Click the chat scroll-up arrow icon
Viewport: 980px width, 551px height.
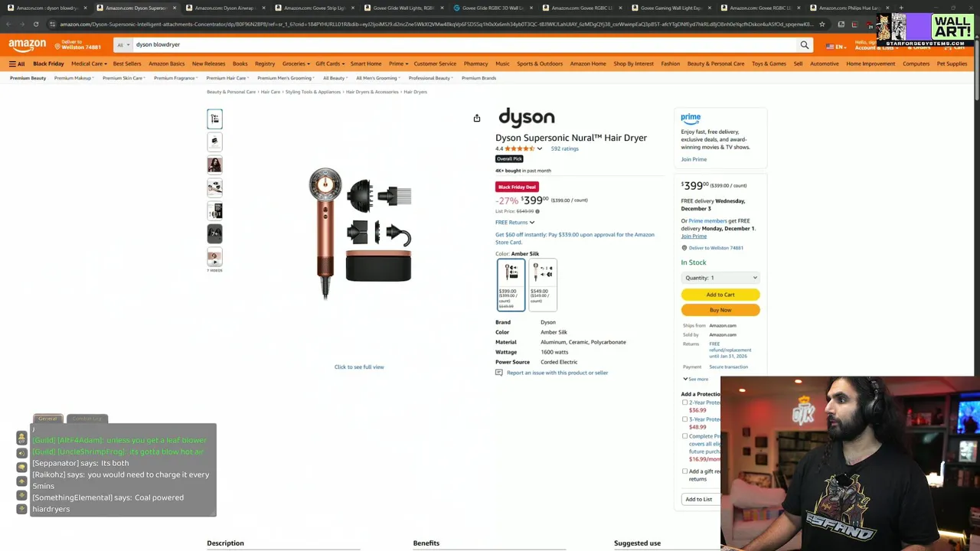tap(21, 481)
